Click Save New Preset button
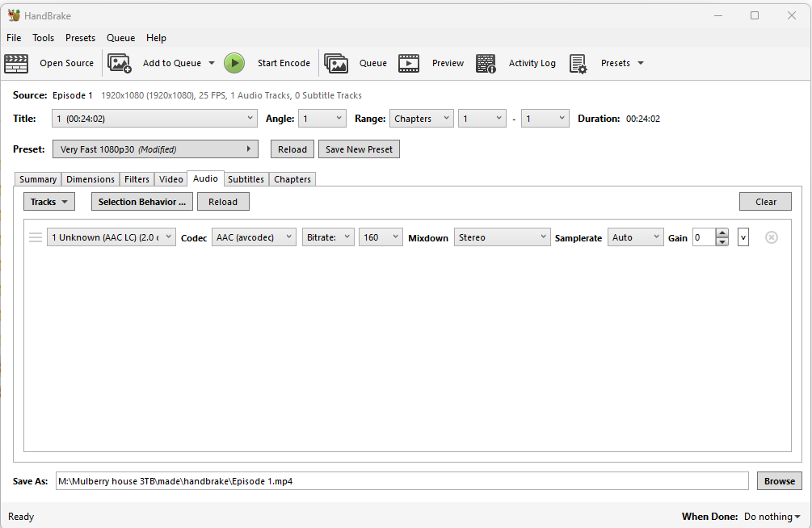Image resolution: width=812 pixels, height=528 pixels. [x=359, y=149]
